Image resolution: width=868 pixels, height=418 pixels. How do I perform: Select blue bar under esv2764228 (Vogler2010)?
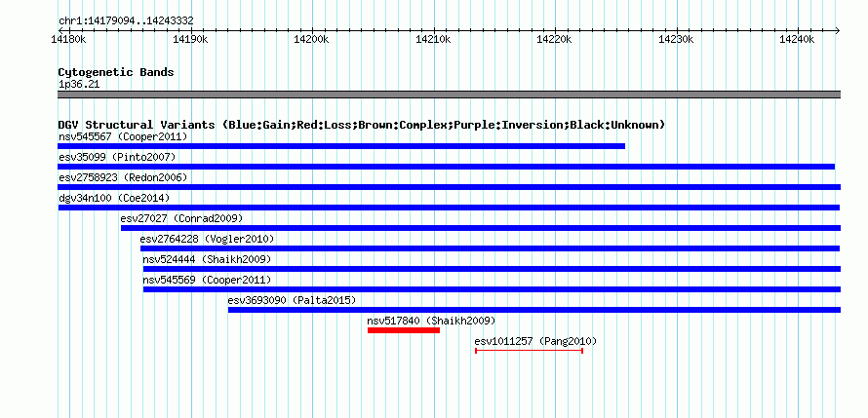[x=491, y=248]
